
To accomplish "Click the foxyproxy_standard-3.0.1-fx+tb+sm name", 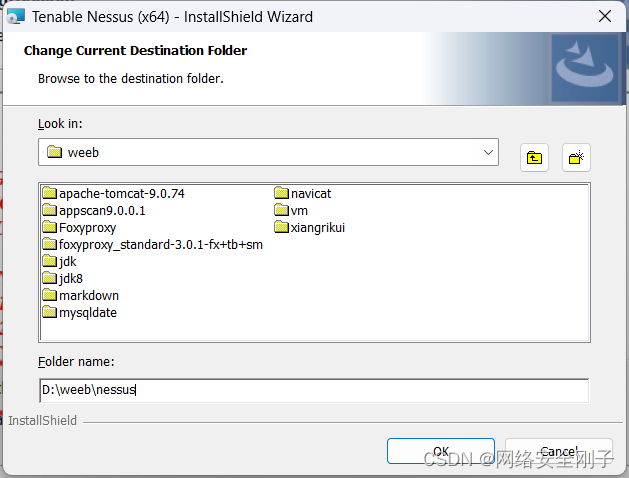I will (x=161, y=245).
